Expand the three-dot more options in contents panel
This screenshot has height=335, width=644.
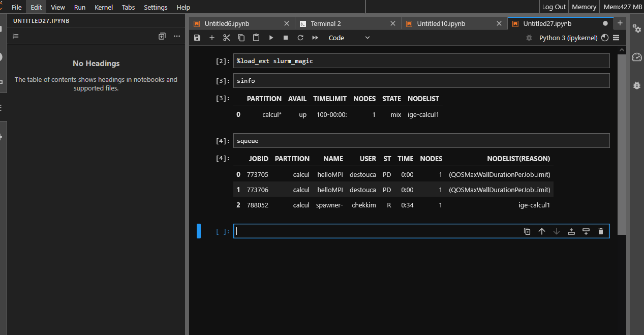click(177, 36)
